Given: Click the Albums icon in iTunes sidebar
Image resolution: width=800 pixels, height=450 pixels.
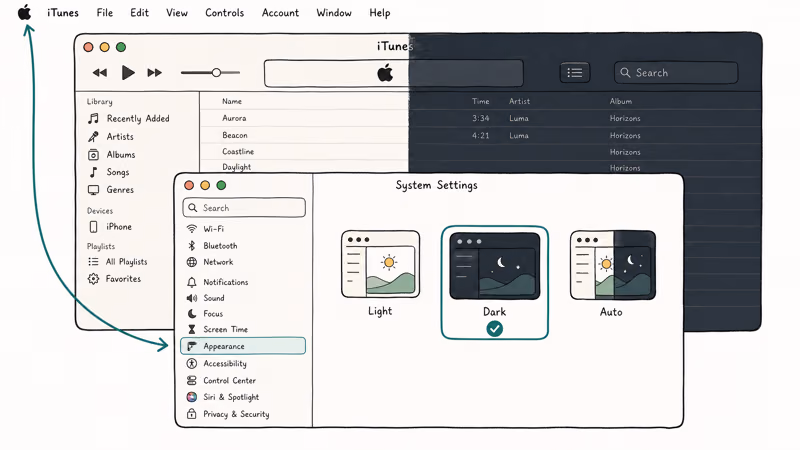Looking at the screenshot, I should 93,154.
